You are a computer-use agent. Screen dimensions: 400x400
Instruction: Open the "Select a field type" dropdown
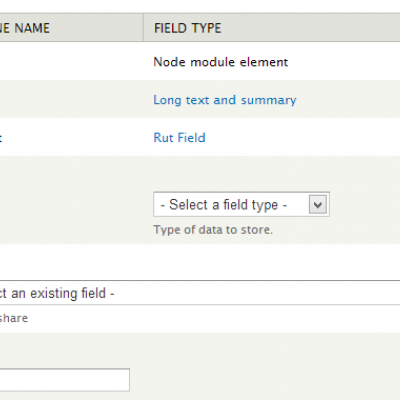(x=241, y=204)
